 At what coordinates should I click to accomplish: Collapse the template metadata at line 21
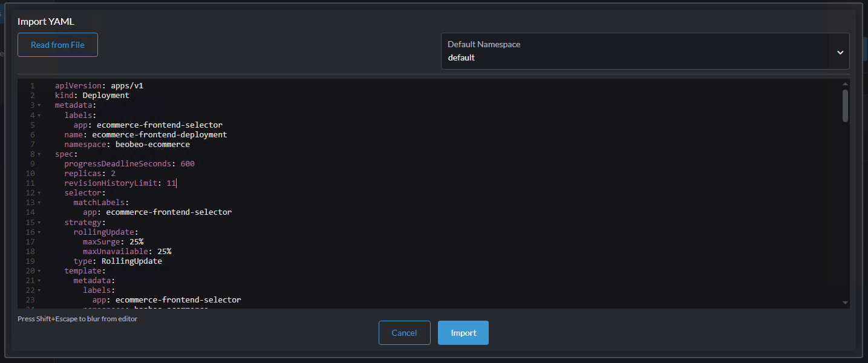[39, 281]
